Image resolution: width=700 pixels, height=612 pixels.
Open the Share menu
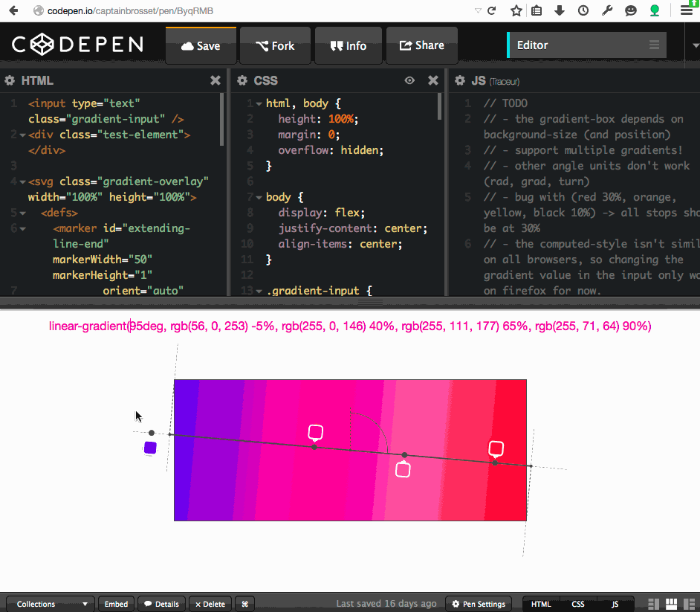coord(421,46)
